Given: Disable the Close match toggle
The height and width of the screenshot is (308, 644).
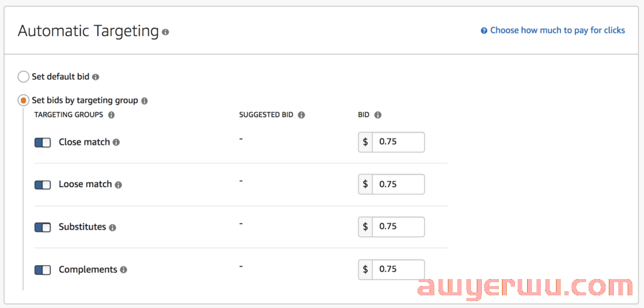Looking at the screenshot, I should (43, 142).
